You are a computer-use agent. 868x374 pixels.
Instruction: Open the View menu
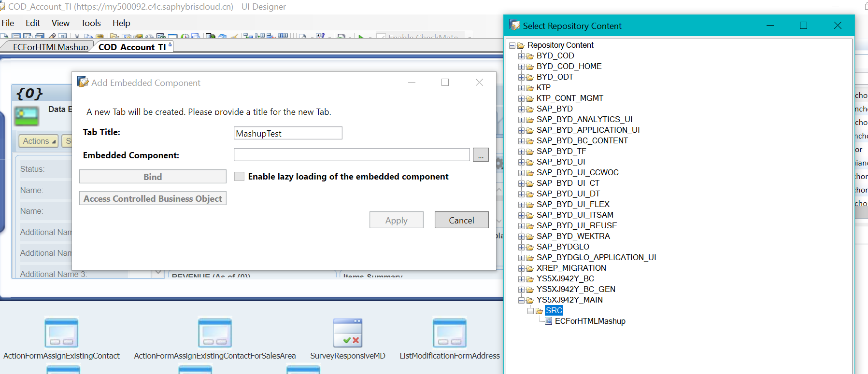pyautogui.click(x=60, y=23)
